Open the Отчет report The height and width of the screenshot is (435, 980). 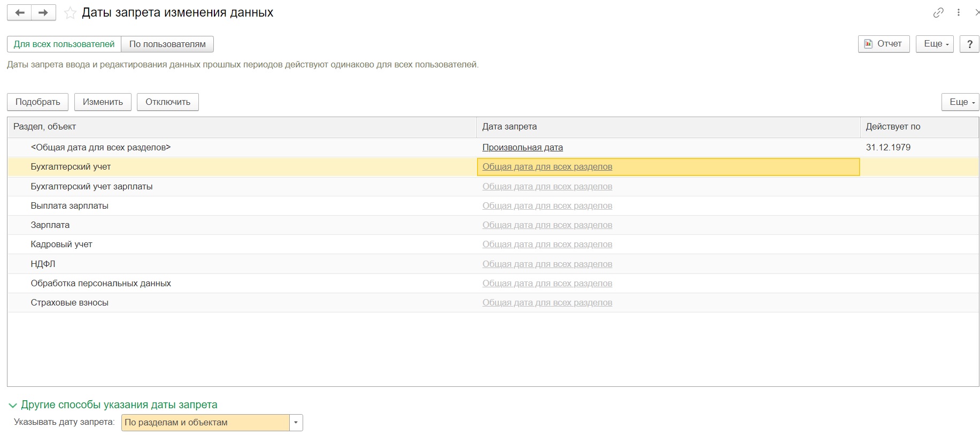[x=884, y=44]
